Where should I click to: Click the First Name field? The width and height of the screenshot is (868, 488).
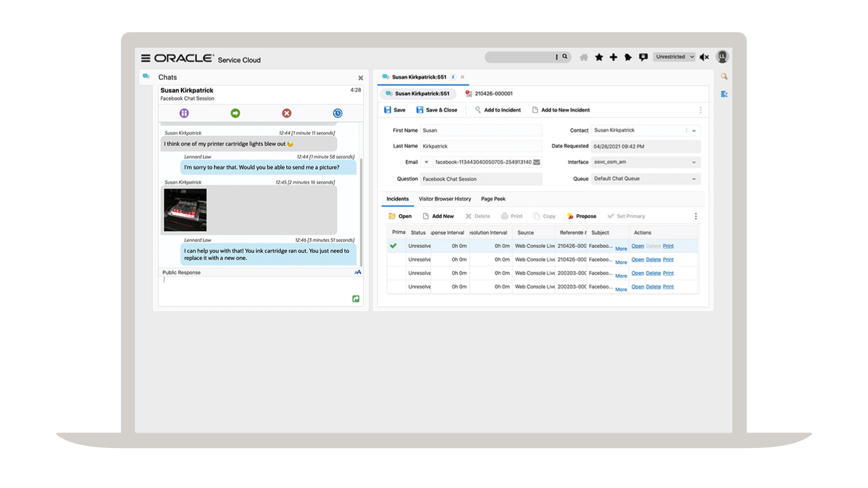[481, 130]
